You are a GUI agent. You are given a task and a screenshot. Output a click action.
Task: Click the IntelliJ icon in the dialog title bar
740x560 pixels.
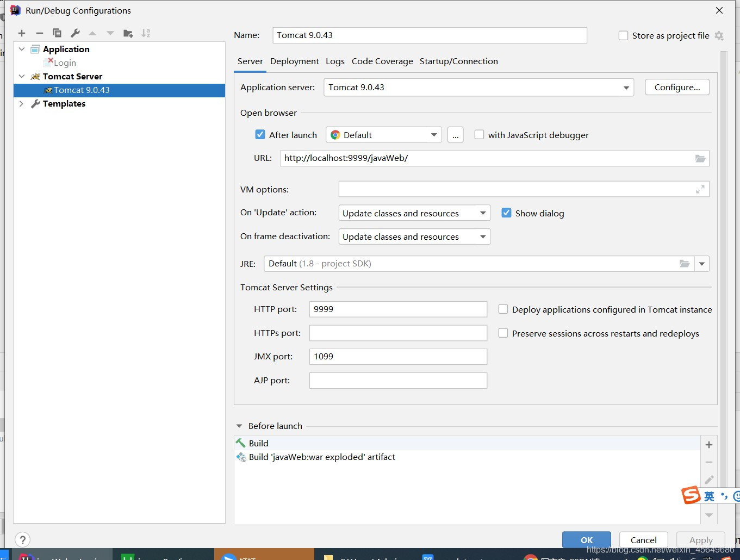point(15,10)
